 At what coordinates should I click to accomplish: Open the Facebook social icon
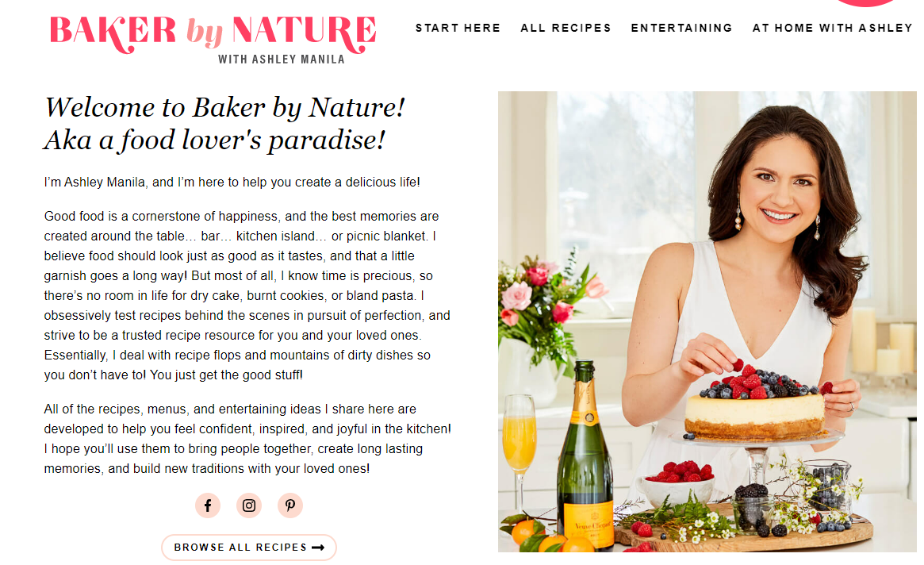pyautogui.click(x=208, y=505)
